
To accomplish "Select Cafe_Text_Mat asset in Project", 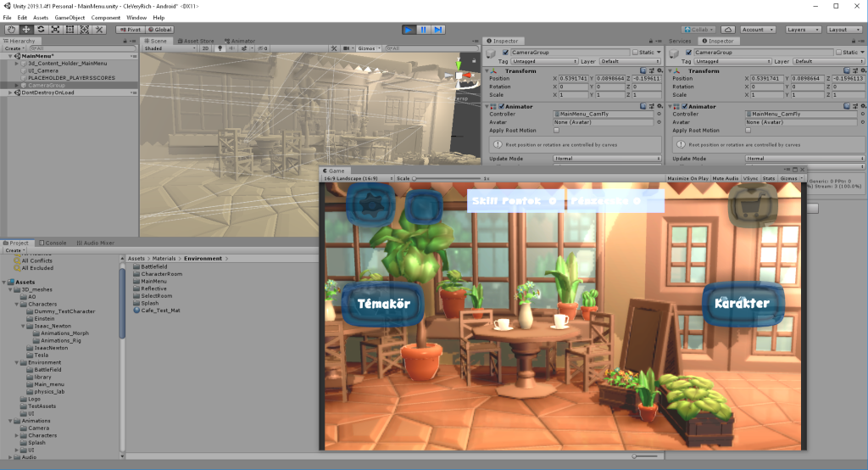I will click(x=160, y=311).
